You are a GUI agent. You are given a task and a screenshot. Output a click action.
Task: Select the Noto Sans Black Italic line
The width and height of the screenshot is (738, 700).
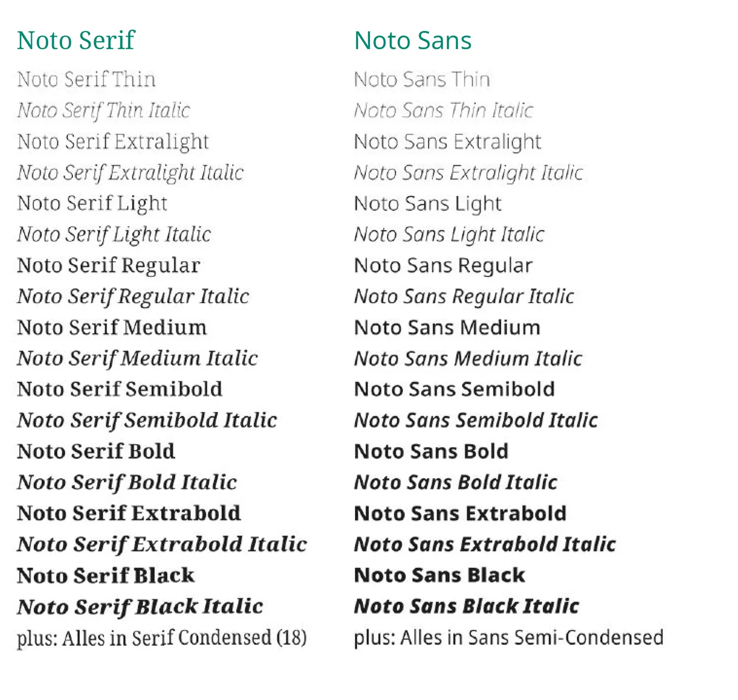click(x=466, y=607)
